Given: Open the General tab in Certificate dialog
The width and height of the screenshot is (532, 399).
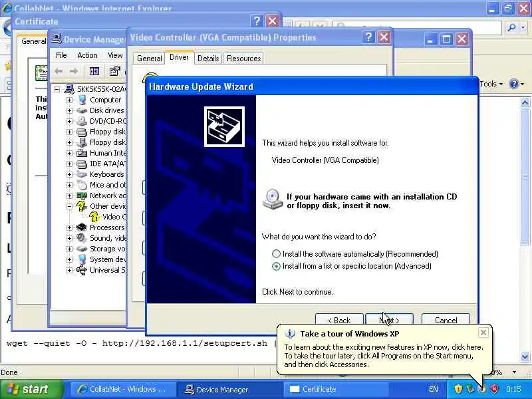Looking at the screenshot, I should point(33,41).
